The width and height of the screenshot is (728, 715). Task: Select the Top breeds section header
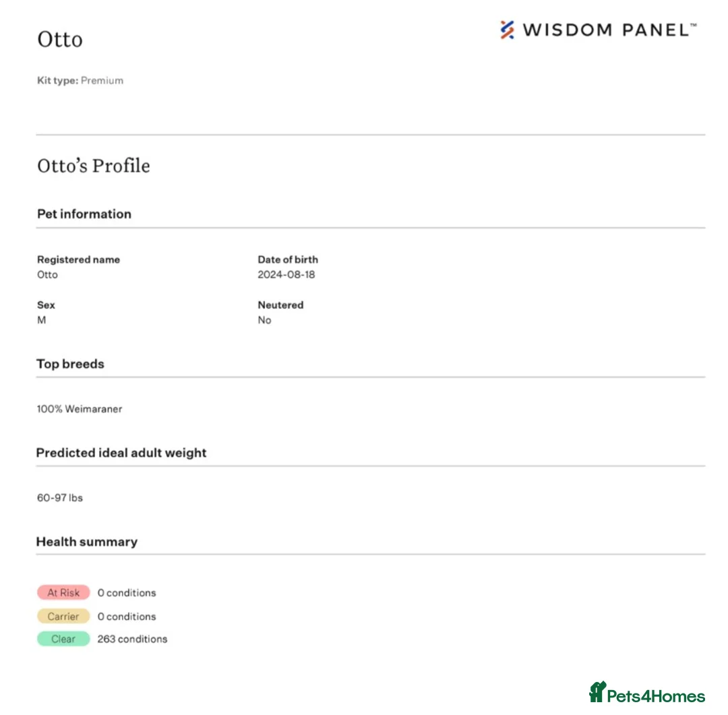pyautogui.click(x=71, y=364)
